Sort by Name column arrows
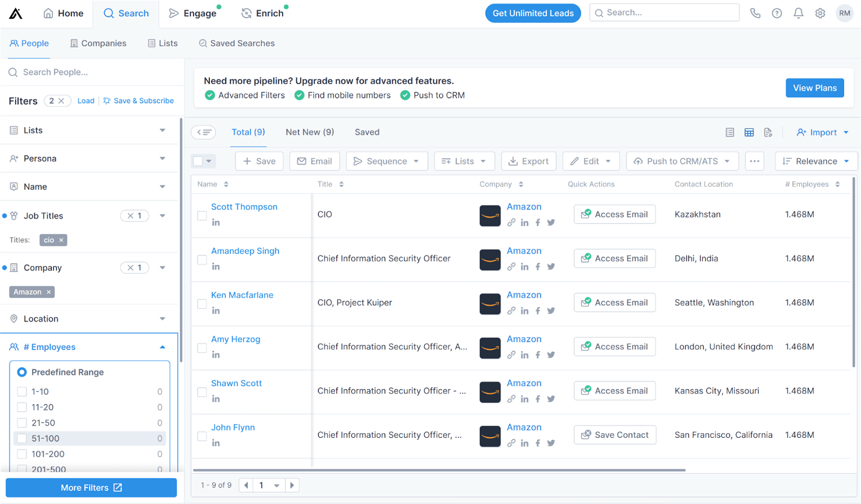This screenshot has height=504, width=861. pos(226,184)
